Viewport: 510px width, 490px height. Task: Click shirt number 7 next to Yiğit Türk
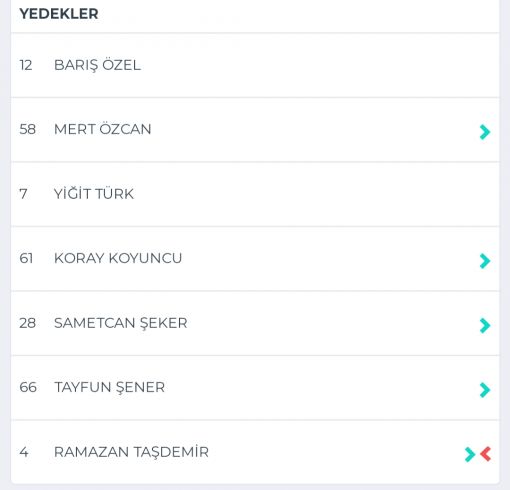click(x=23, y=194)
